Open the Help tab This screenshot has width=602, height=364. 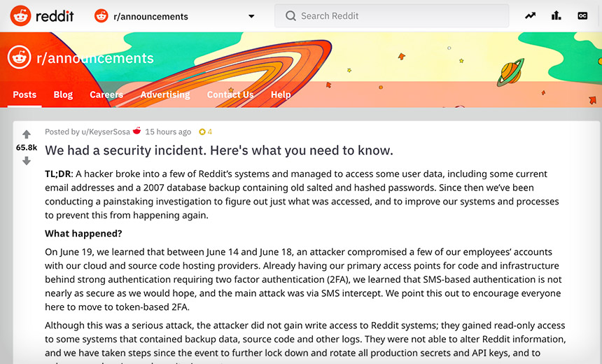click(x=281, y=94)
